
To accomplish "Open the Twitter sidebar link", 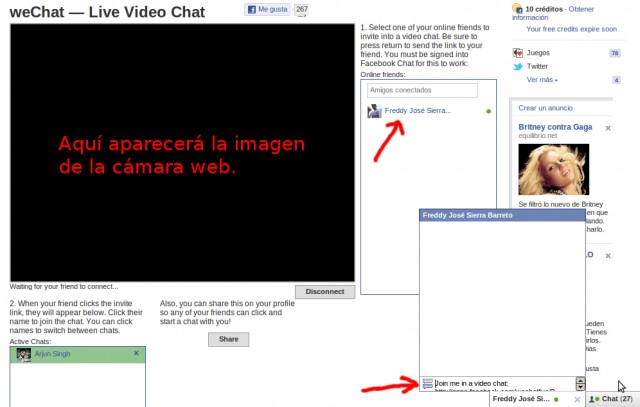I will (x=537, y=66).
